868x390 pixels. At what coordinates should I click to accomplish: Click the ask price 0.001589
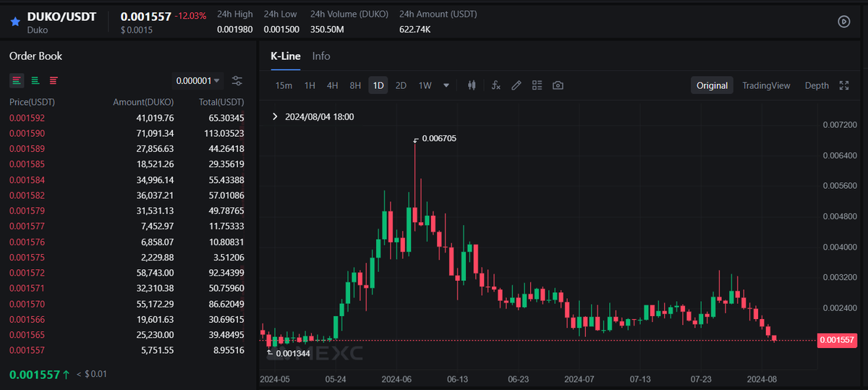click(27, 148)
